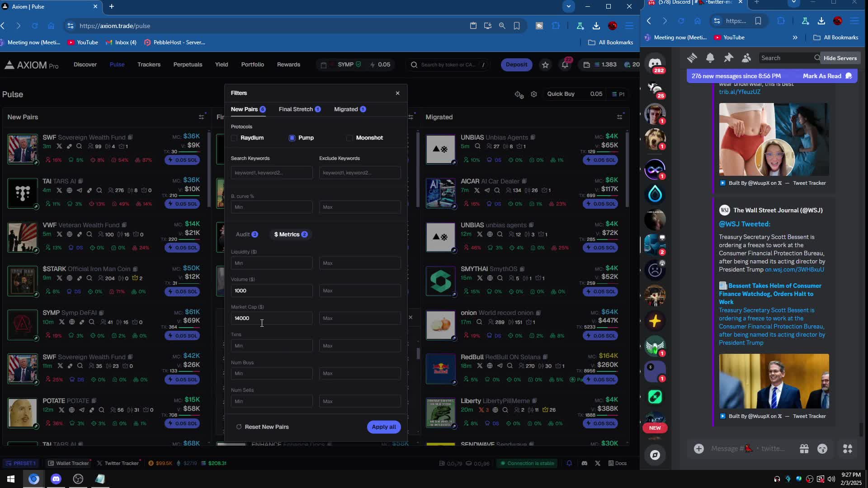Open the Perpetuals page
The height and width of the screenshot is (488, 868).
tap(188, 65)
